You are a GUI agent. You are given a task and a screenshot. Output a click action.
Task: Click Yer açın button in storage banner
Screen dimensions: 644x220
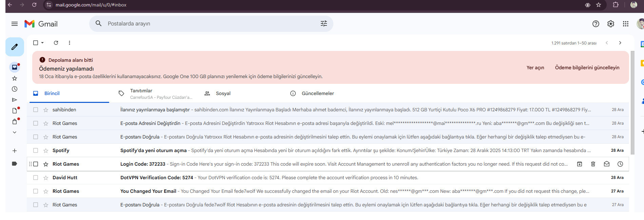[535, 68]
